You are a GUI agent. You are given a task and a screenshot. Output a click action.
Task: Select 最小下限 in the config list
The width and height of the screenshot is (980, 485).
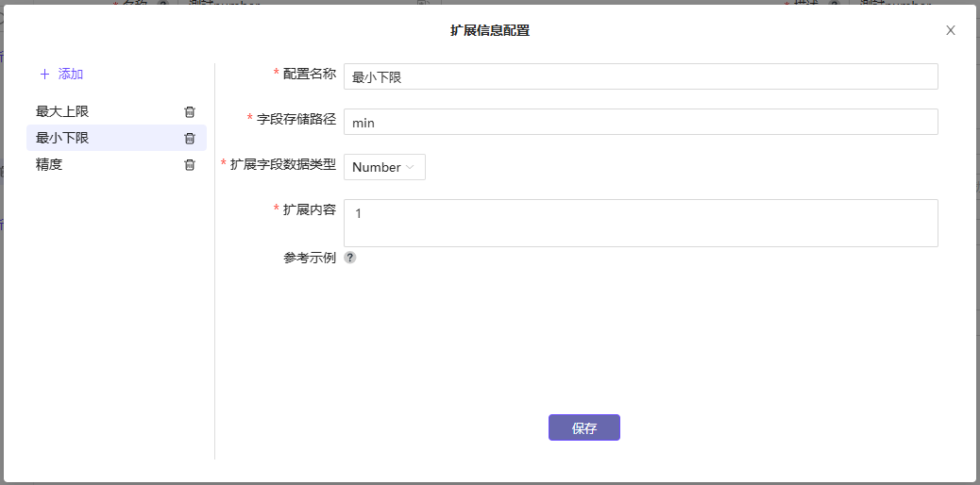pyautogui.click(x=116, y=138)
